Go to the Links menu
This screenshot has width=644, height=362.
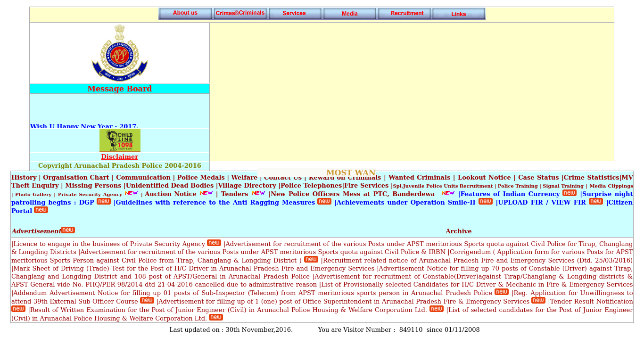point(459,14)
